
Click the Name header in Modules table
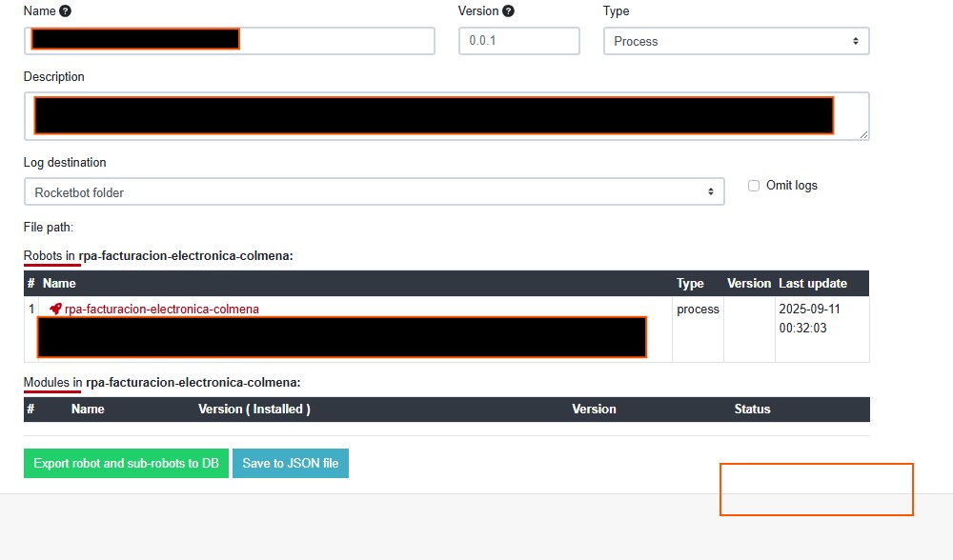[x=88, y=410]
